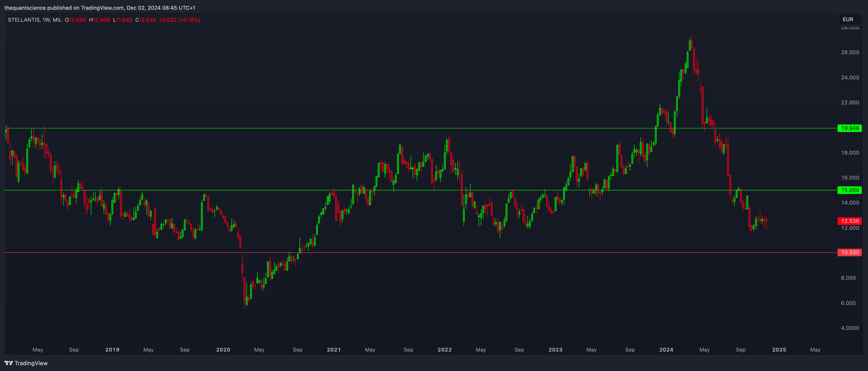Click the close value C12.536

coord(145,20)
